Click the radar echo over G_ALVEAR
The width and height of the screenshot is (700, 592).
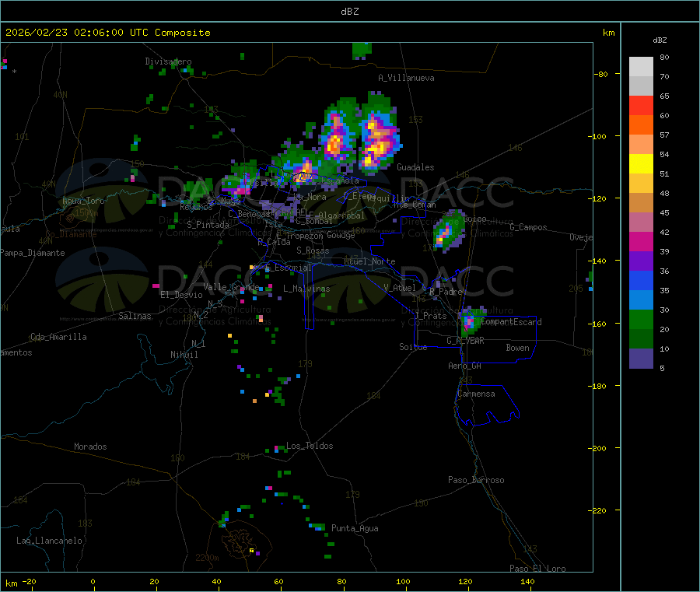471,321
